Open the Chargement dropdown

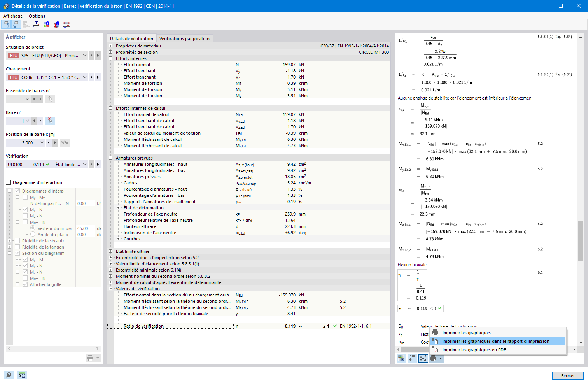coord(85,77)
